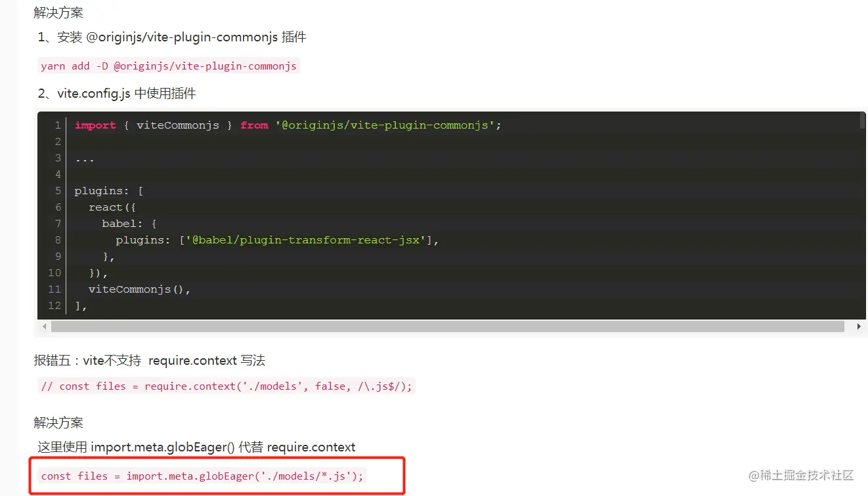Click the "viteCommonjs()," code line
This screenshot has width=868, height=496.
pyautogui.click(x=140, y=289)
